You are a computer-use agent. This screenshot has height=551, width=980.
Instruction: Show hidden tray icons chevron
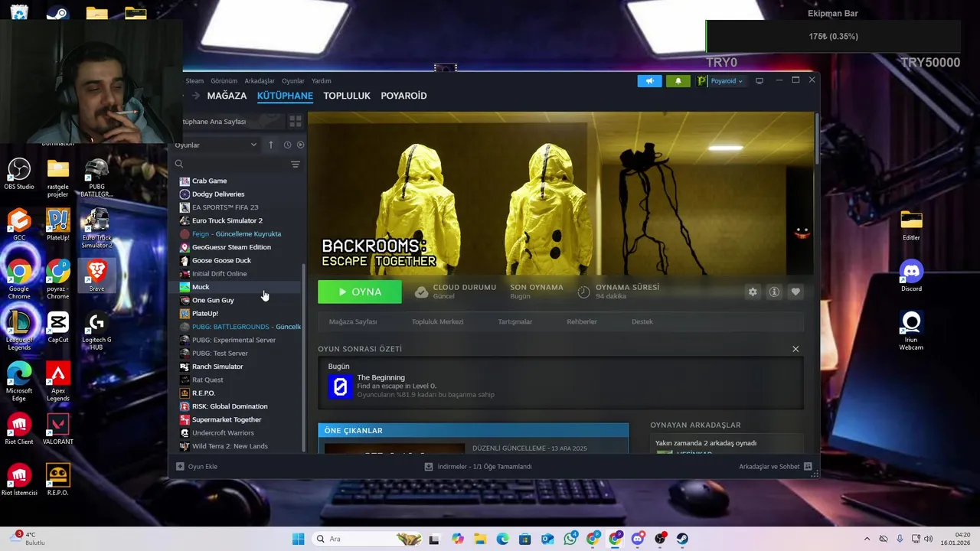[x=867, y=539]
